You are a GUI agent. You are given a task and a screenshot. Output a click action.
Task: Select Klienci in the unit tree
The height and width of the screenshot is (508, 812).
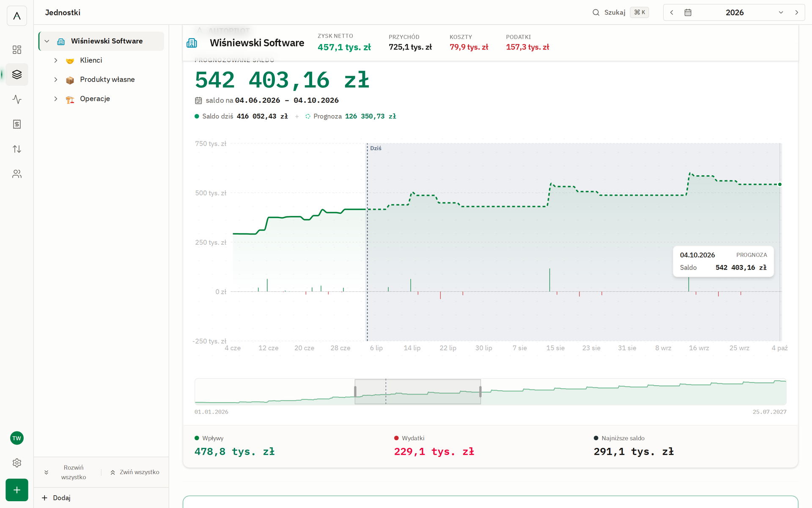tap(91, 60)
